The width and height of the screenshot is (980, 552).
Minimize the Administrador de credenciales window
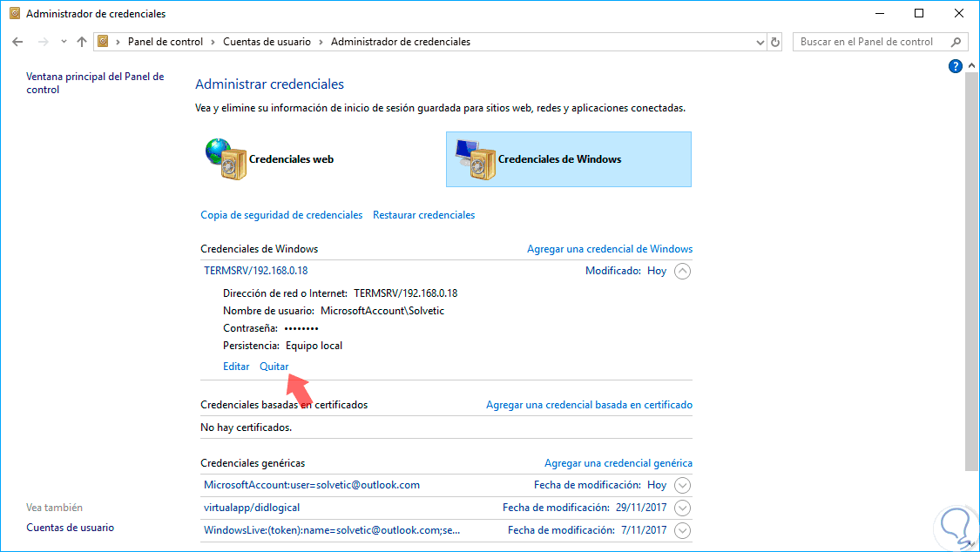click(879, 13)
